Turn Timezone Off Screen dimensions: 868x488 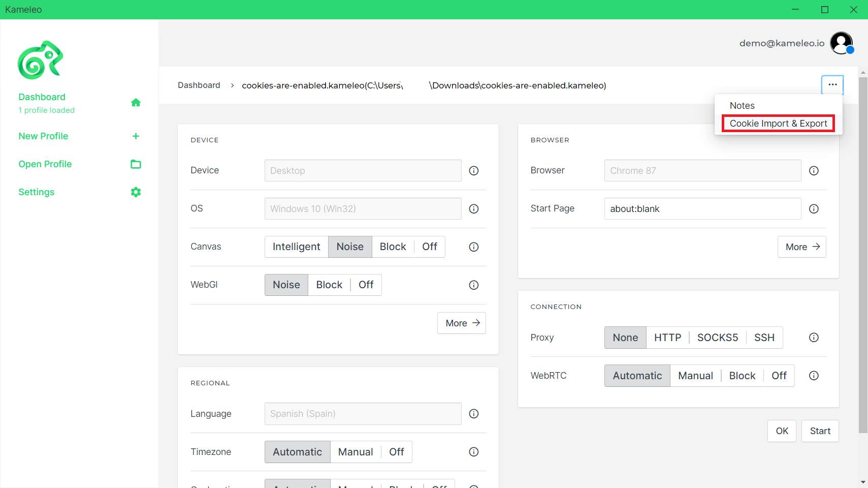click(397, 452)
